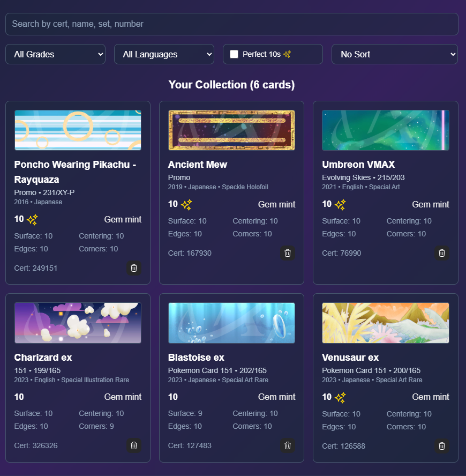Delete the Venusaur ex card
The width and height of the screenshot is (466, 476).
(x=442, y=446)
